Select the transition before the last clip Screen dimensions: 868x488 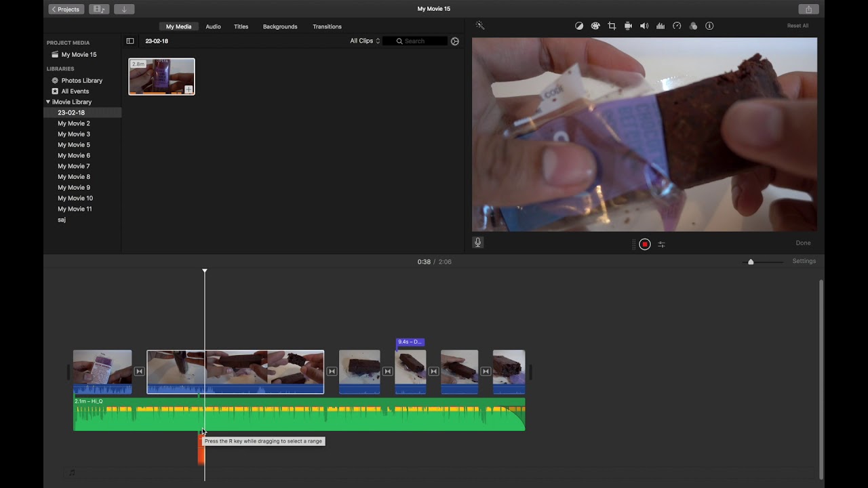click(x=486, y=371)
